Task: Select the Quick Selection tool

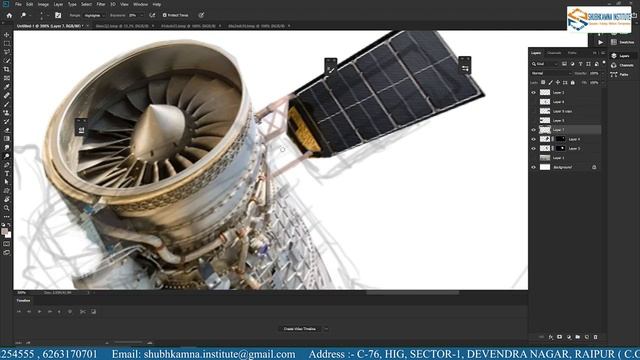Action: pos(7,60)
